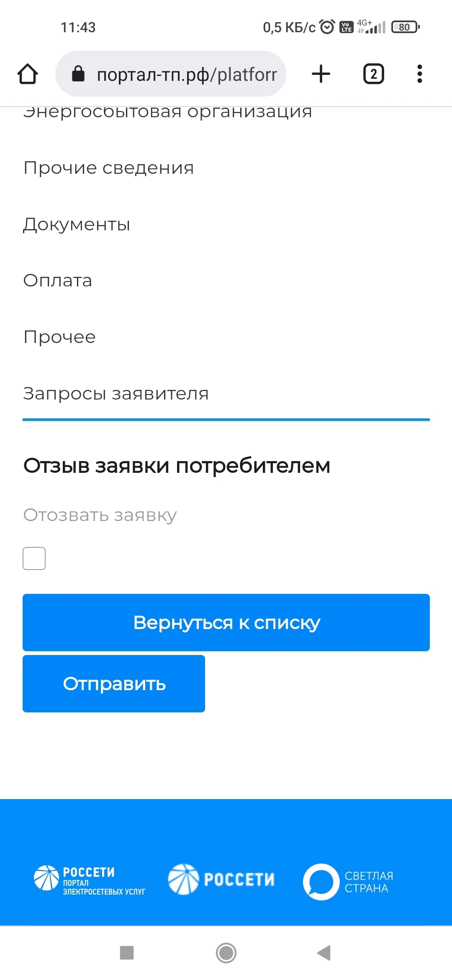
Task: Click the Rosseti portal logo in footer
Action: 90,879
